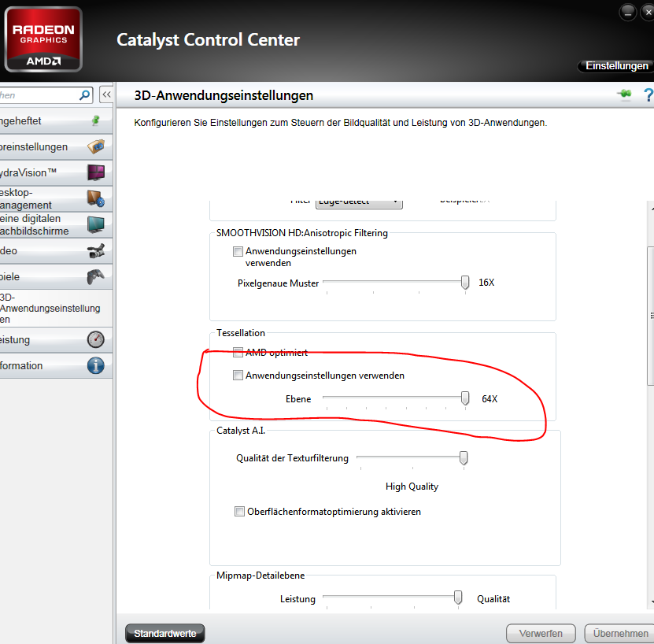Viewport: 654px width, 644px height.
Task: Open the Video sidebar section
Action: click(56, 251)
